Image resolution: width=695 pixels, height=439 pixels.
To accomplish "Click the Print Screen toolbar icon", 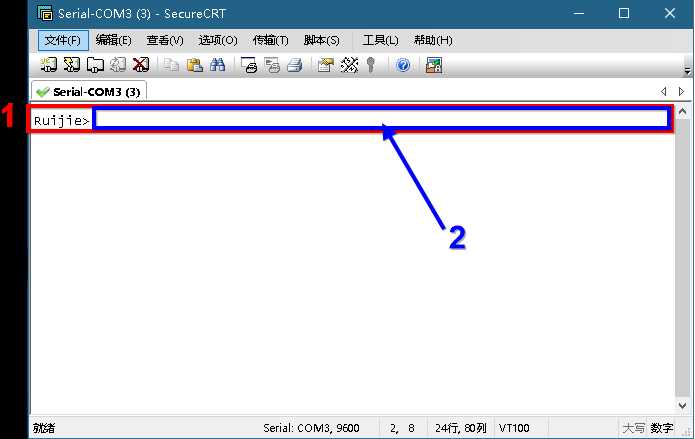I will (249, 65).
